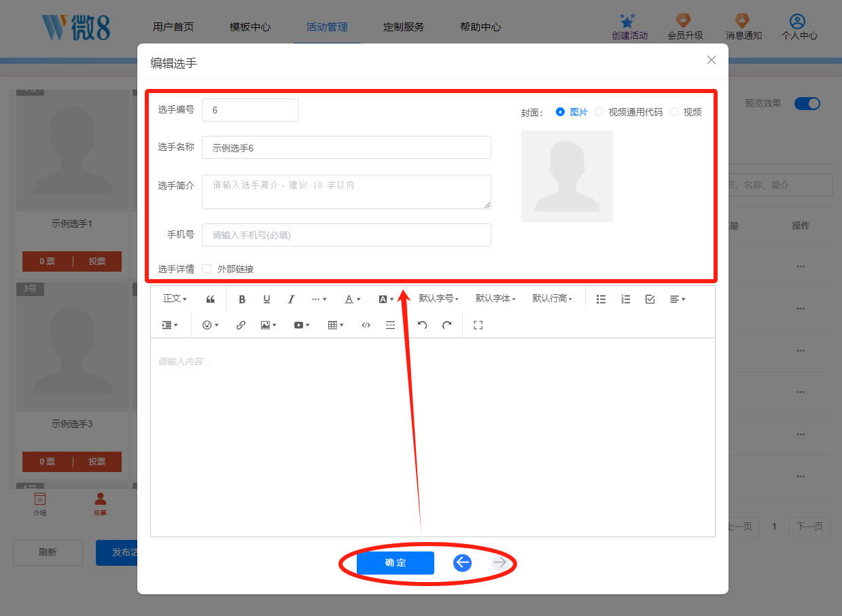Screen dimensions: 842x616
Task: Open 帮助中心 in the navigation
Action: click(480, 27)
